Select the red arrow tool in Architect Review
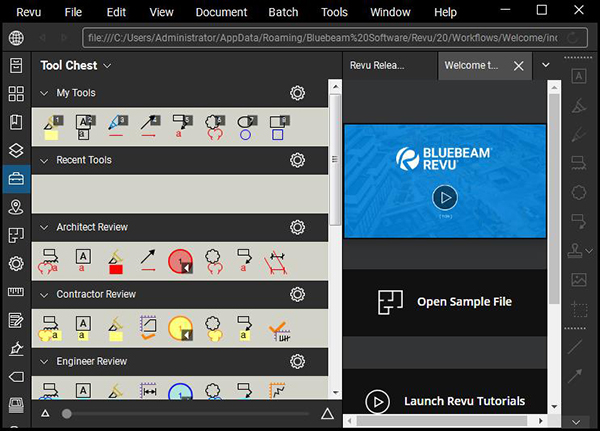This screenshot has width=600, height=431. pos(148,260)
